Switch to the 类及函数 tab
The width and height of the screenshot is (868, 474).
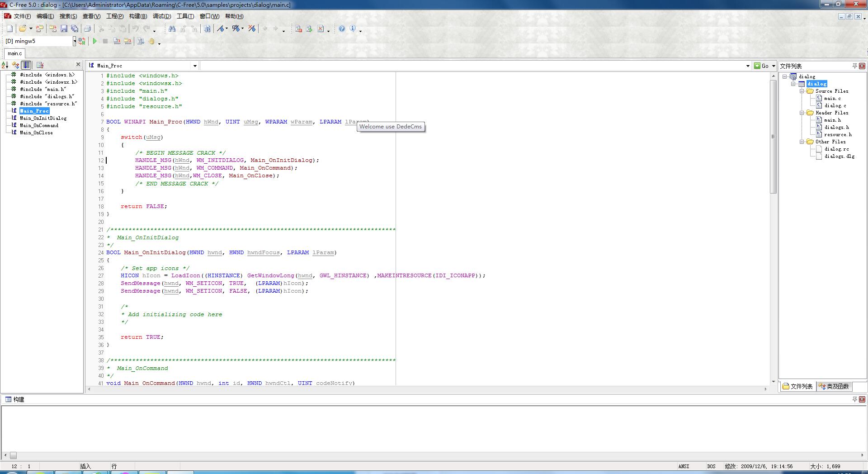(834, 386)
